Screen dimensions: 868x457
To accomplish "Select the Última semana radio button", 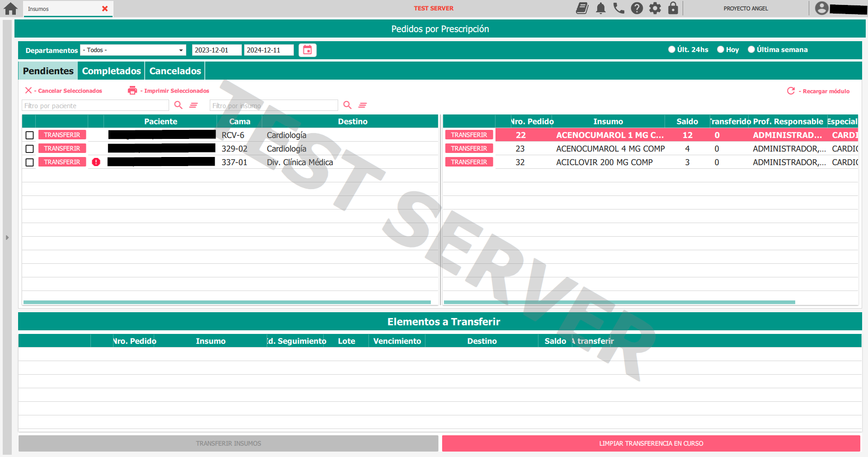I will click(x=751, y=49).
